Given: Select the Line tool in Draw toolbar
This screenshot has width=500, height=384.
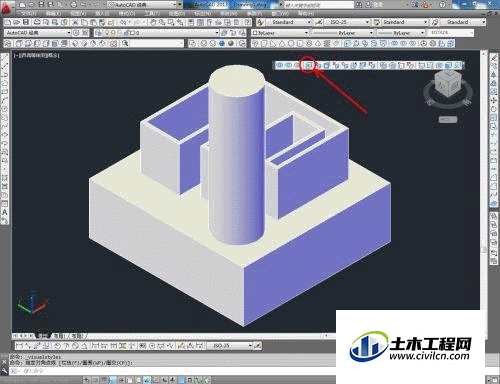Looking at the screenshot, I should [x=5, y=57].
